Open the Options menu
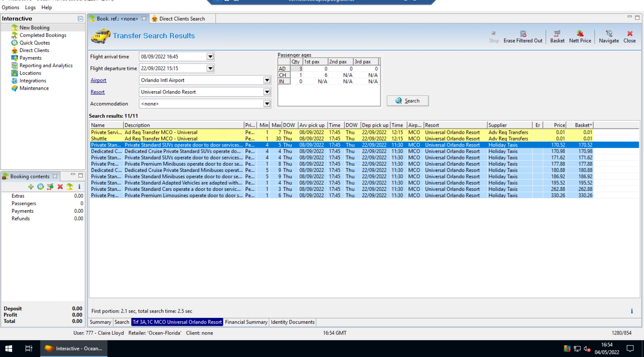Image resolution: width=644 pixels, height=357 pixels. click(10, 7)
